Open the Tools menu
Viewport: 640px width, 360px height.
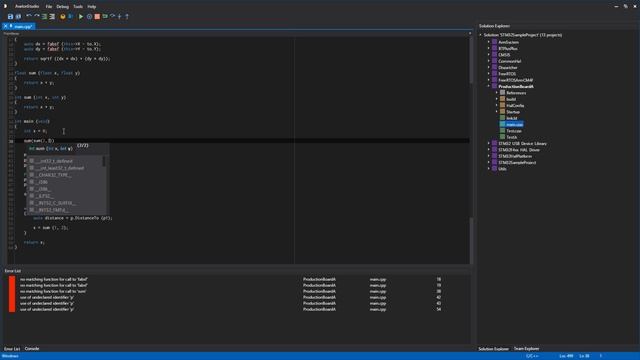[78, 7]
